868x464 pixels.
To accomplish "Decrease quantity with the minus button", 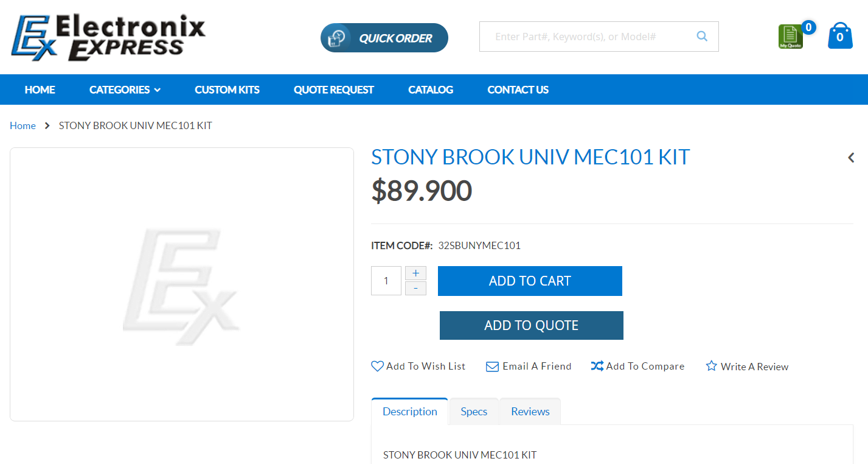I will pos(415,288).
